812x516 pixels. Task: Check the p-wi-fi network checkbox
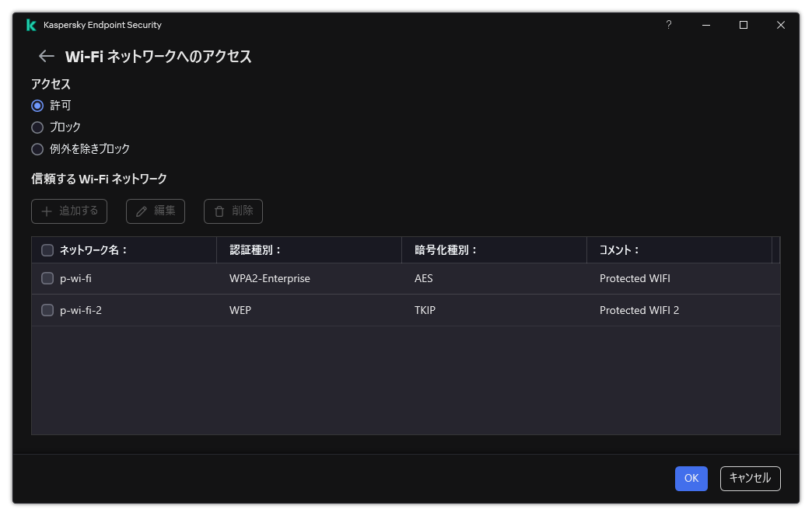point(47,277)
